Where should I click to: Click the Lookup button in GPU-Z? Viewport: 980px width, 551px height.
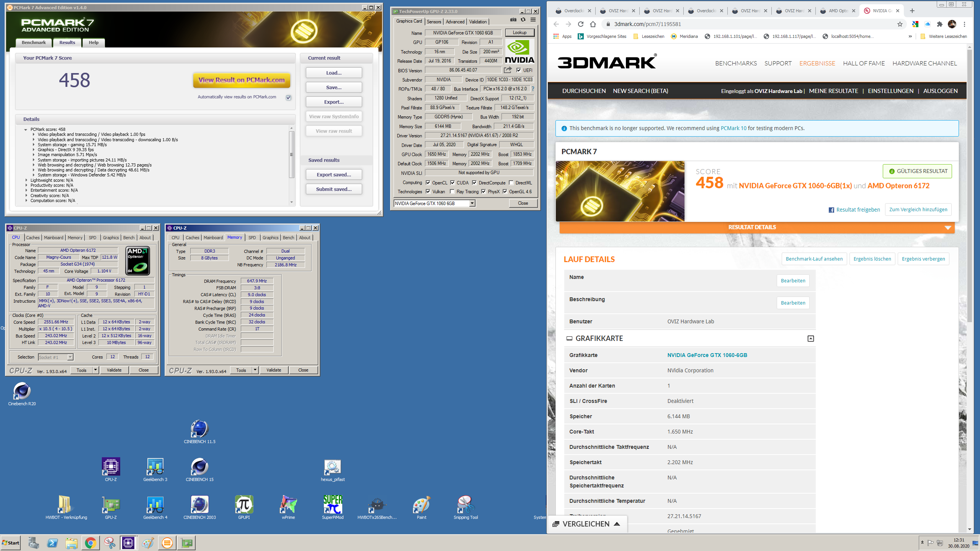click(x=519, y=33)
